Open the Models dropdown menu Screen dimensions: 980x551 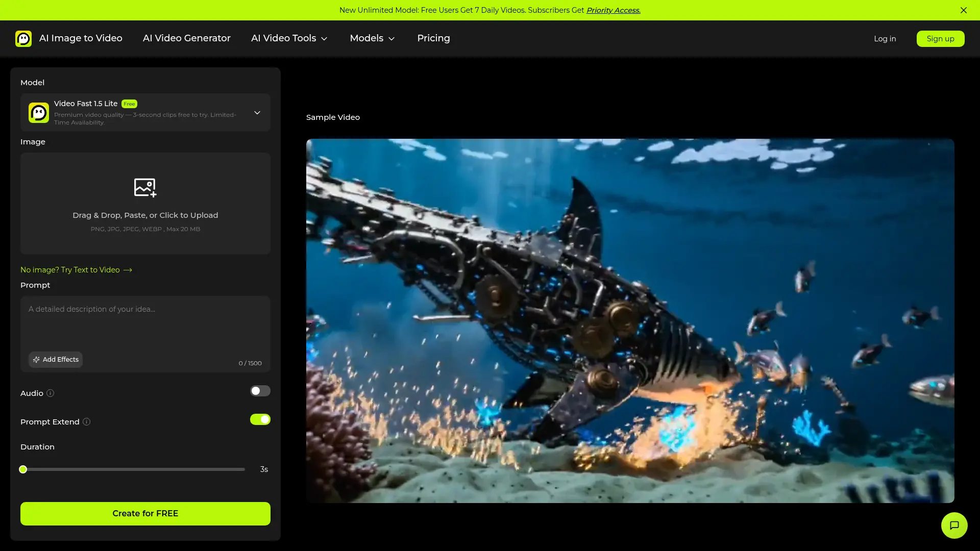(373, 38)
